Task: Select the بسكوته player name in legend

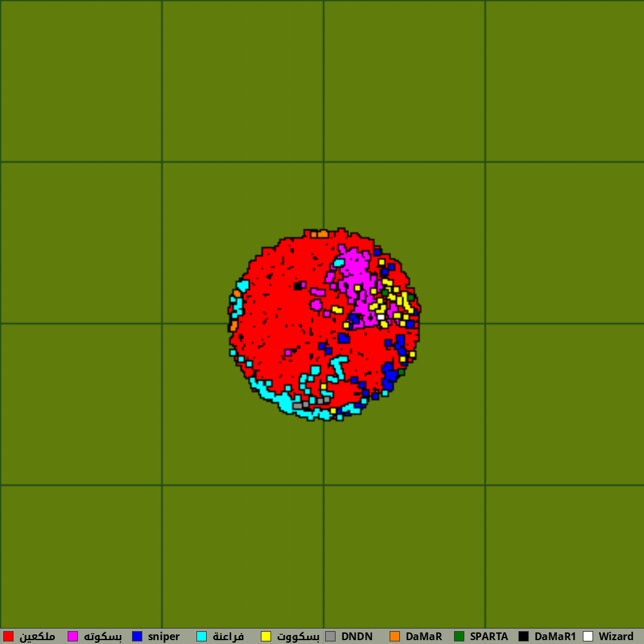Action: coord(102,637)
